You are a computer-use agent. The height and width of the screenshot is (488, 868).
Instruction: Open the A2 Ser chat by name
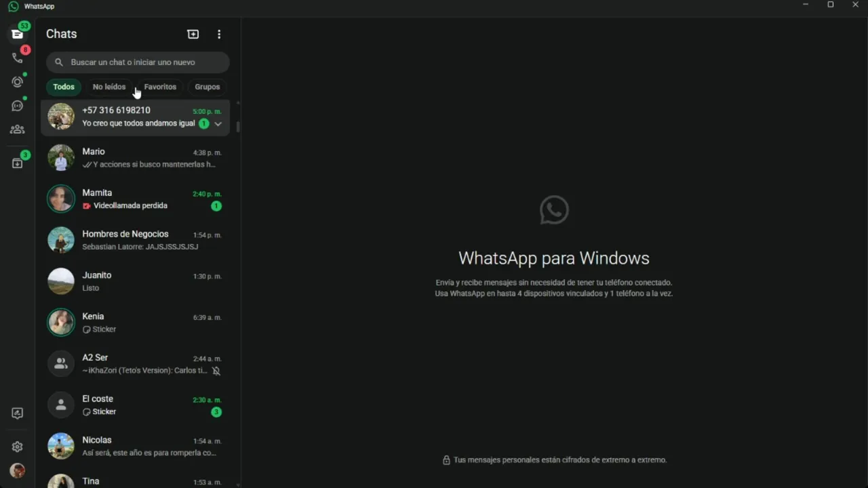click(x=95, y=358)
